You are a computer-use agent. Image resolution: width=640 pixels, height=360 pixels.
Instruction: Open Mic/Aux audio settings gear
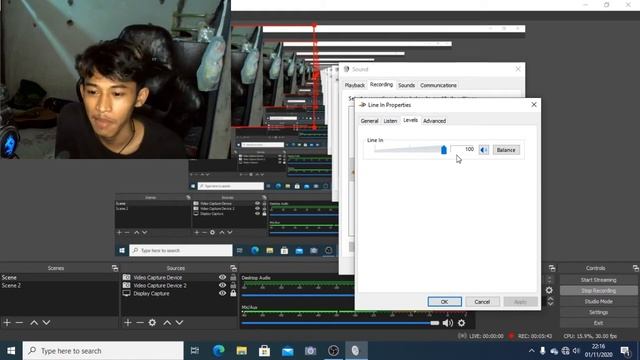coord(461,323)
